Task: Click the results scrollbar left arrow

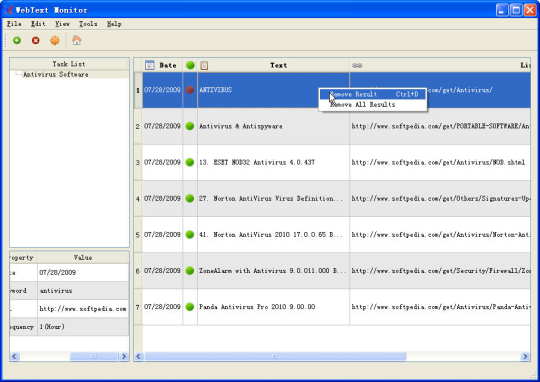Action: click(x=138, y=356)
